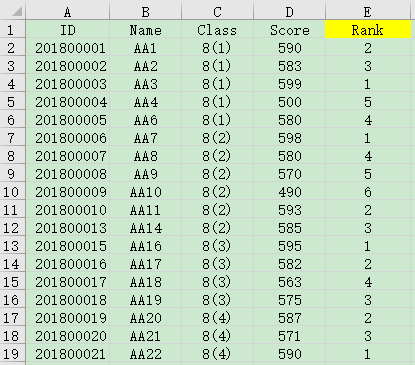The height and width of the screenshot is (365, 415).
Task: Select cell containing 201800002
Action: coord(68,66)
